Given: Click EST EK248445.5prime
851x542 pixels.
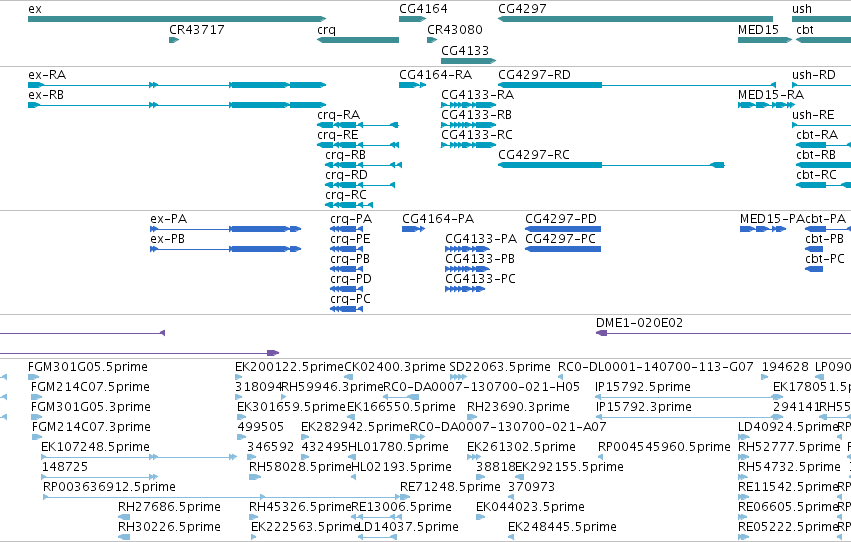Looking at the screenshot, I should tap(511, 537).
